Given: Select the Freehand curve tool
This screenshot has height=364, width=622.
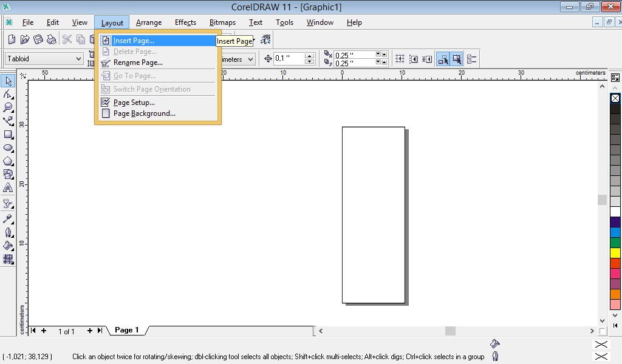Looking at the screenshot, I should pyautogui.click(x=8, y=121).
